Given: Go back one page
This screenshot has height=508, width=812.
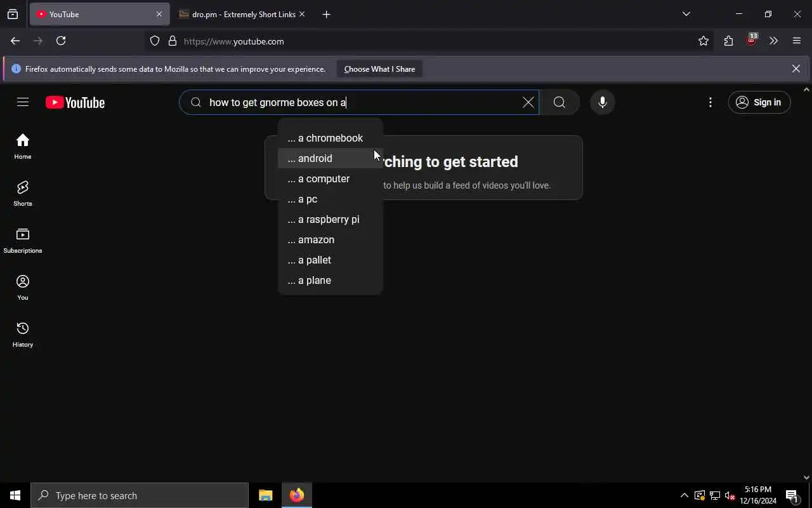Looking at the screenshot, I should 15,41.
